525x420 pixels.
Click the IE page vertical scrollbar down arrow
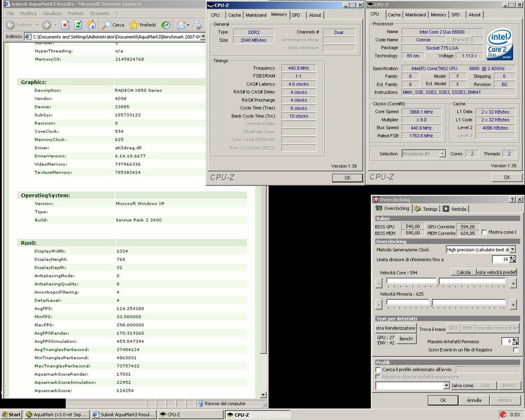pos(263,395)
